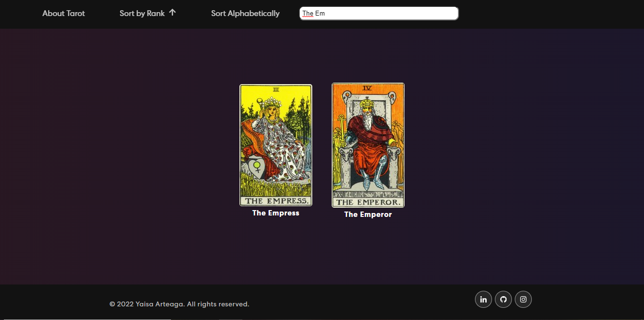Focus the search box containing 'The Em'
The width and height of the screenshot is (644, 320).
[379, 14]
